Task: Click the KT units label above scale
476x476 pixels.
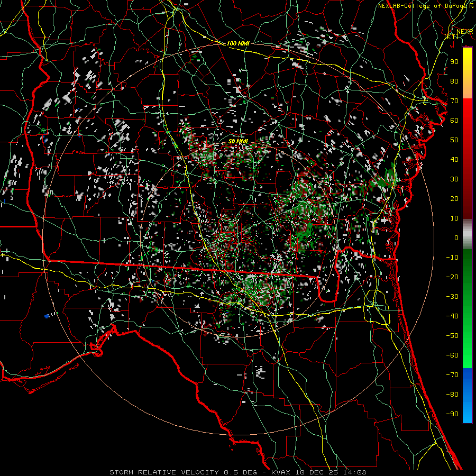Action: pos(452,36)
